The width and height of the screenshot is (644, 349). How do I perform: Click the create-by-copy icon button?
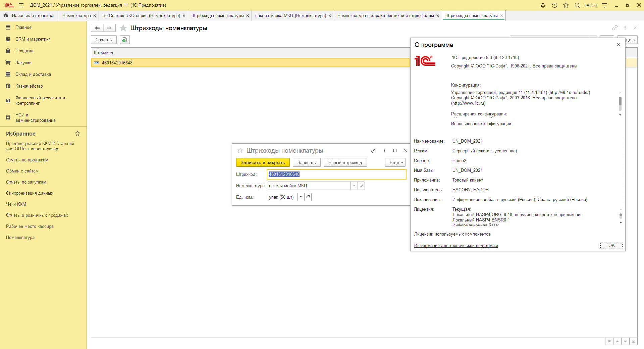(124, 40)
